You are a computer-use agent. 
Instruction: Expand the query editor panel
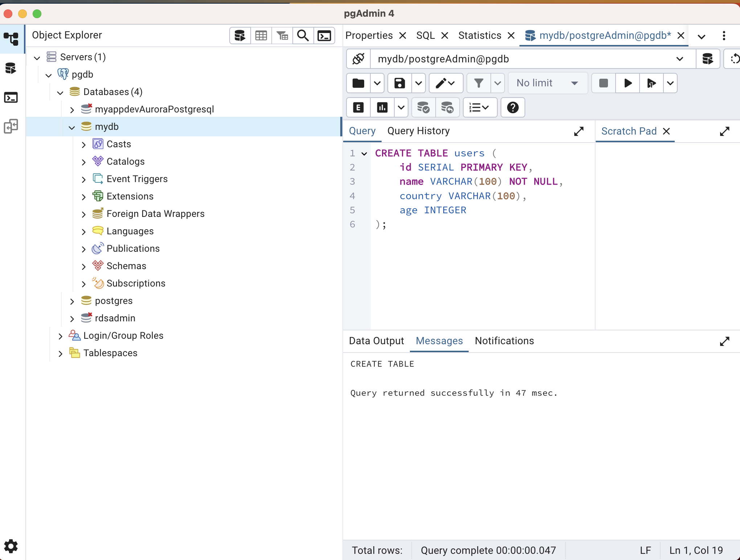tap(579, 131)
